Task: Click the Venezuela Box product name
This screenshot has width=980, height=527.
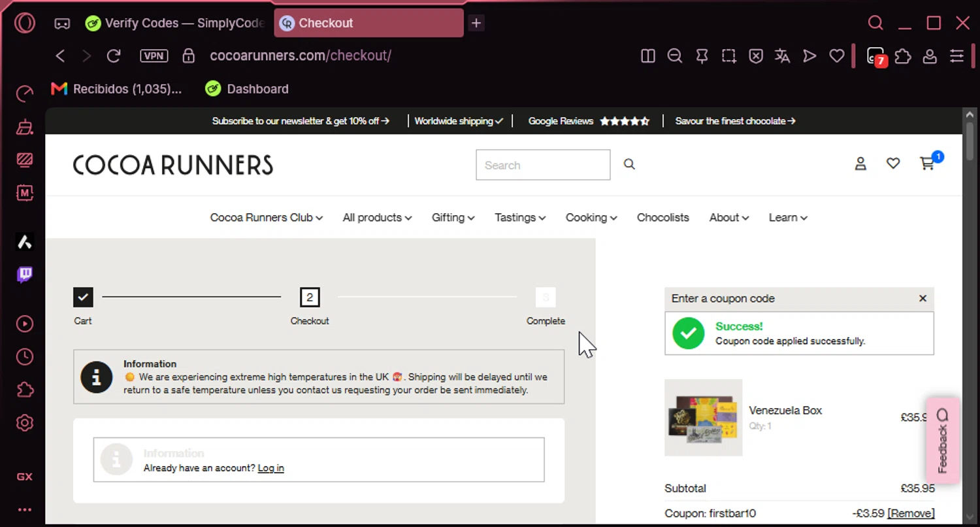Action: pos(785,411)
